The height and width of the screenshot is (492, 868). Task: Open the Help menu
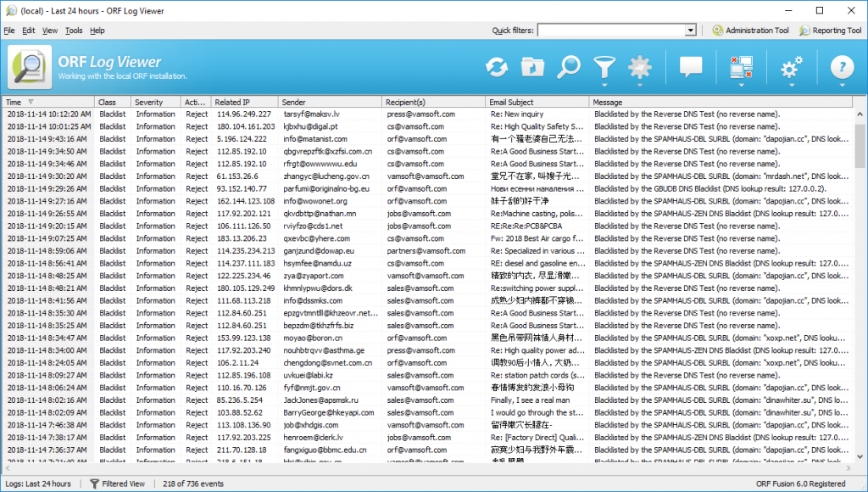pyautogui.click(x=97, y=31)
